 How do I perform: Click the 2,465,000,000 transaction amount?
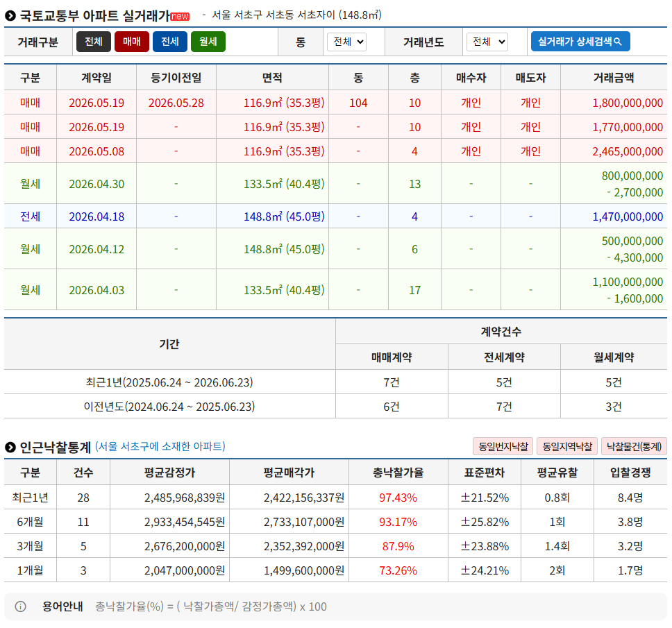628,151
